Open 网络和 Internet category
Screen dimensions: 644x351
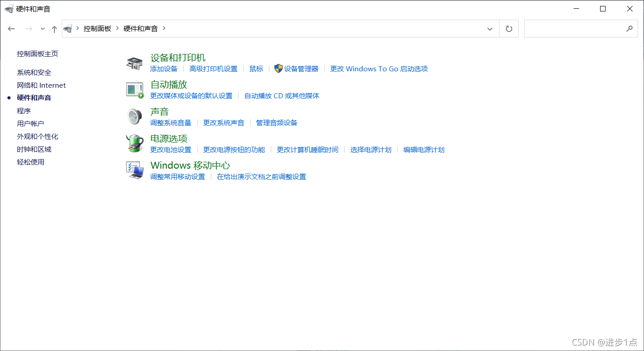(41, 85)
